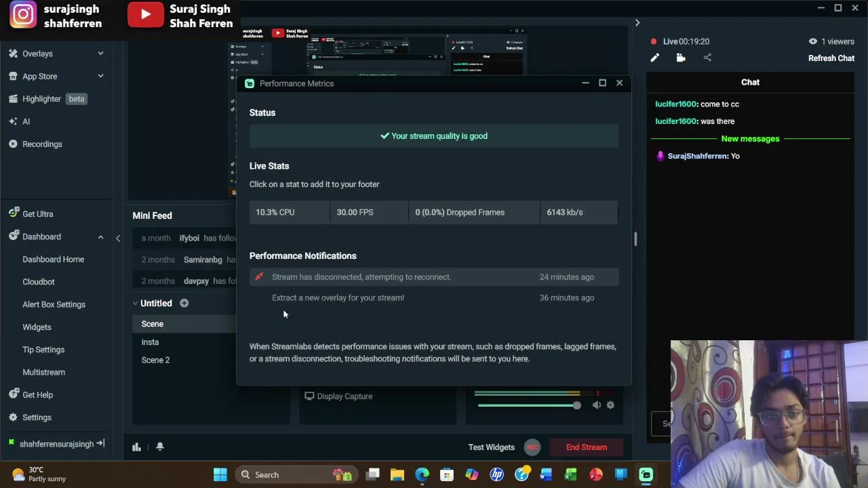Open Settings gear in sidebar
868x488 pixels.
[x=13, y=418]
